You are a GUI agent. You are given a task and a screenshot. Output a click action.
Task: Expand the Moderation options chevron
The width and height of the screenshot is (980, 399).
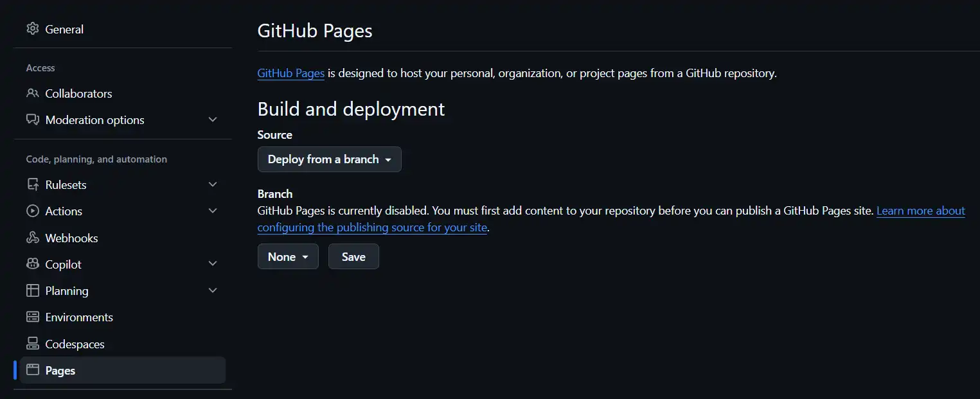[213, 120]
